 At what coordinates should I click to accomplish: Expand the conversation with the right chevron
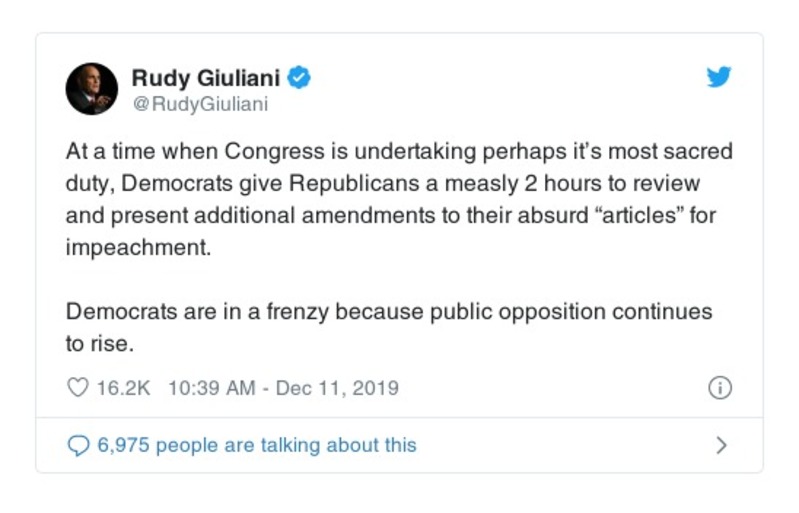coord(721,445)
